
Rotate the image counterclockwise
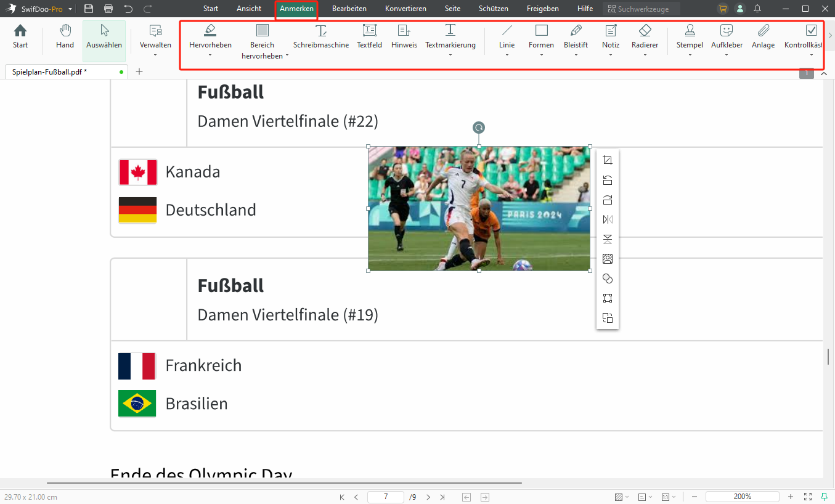608,180
